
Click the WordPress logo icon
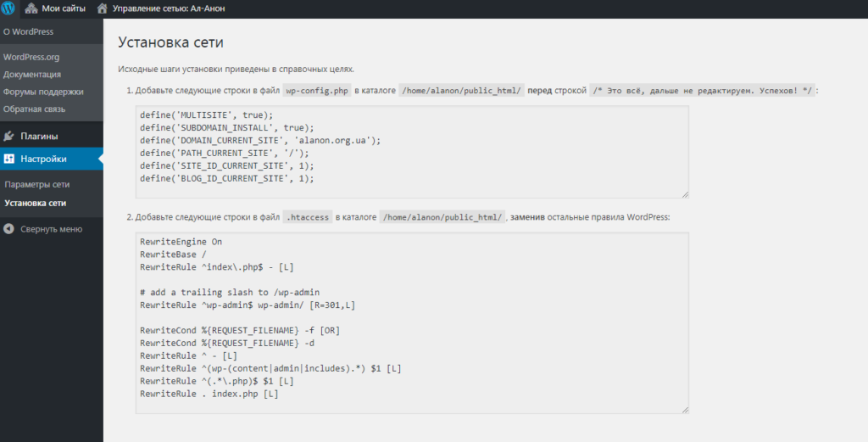(x=8, y=8)
